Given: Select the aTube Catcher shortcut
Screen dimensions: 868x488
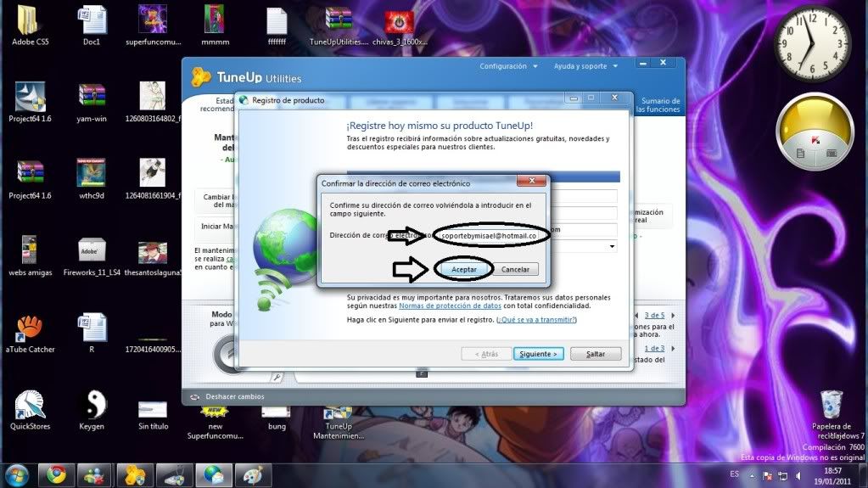Looking at the screenshot, I should [x=30, y=334].
